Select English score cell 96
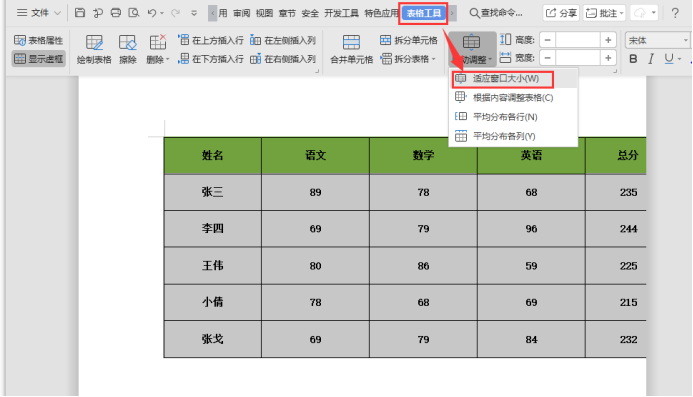 coord(531,229)
